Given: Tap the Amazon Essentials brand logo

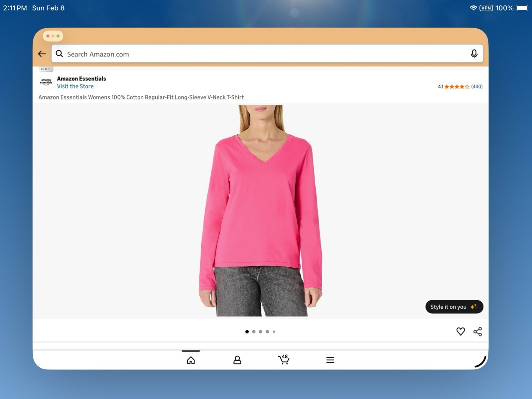Looking at the screenshot, I should pyautogui.click(x=46, y=82).
